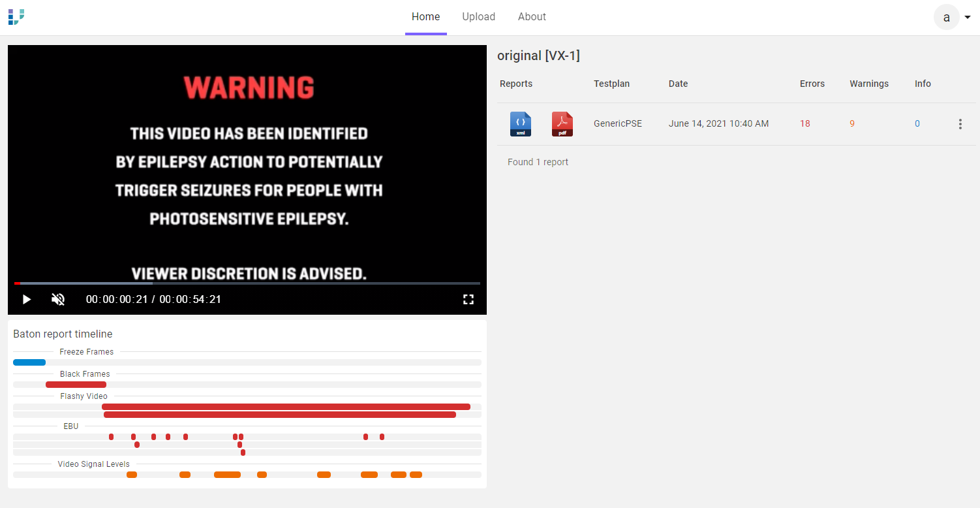Seek using the video progress bar
Image resolution: width=980 pixels, height=508 pixels.
[x=247, y=283]
